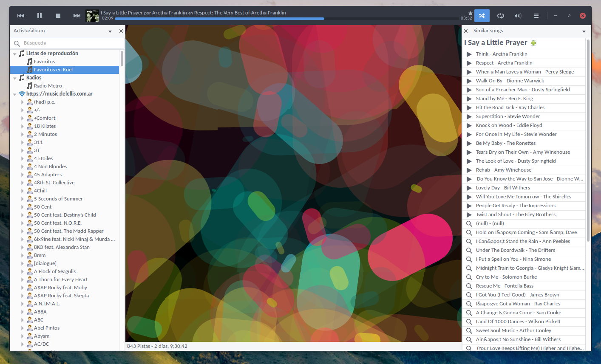
Task: Search for A Change Is Gonna Come
Action: (x=469, y=313)
